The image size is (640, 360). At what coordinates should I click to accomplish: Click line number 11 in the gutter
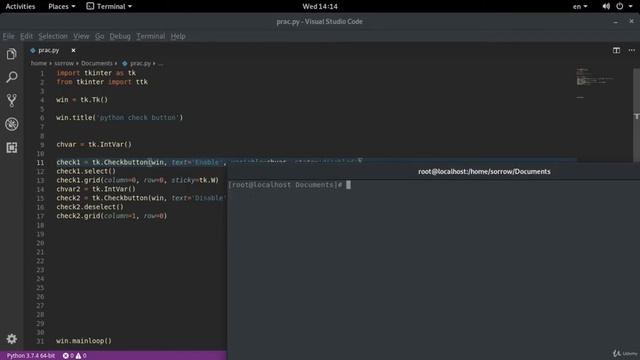tap(40, 162)
